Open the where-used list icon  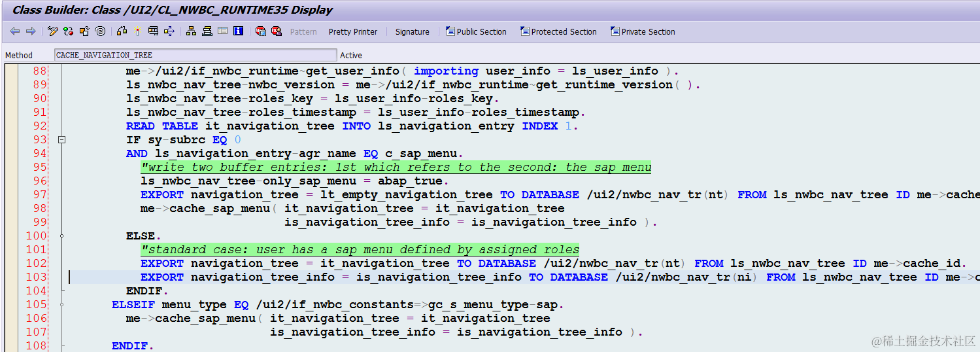(x=122, y=31)
